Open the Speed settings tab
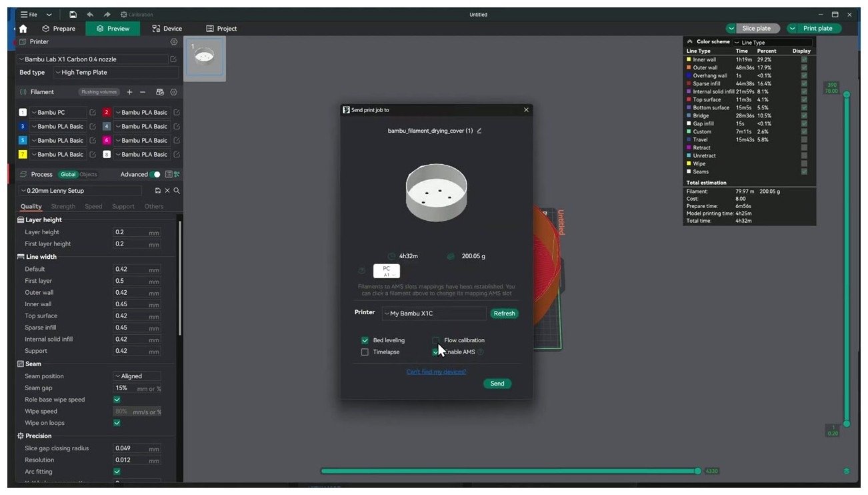This screenshot has width=868, height=495. point(93,207)
